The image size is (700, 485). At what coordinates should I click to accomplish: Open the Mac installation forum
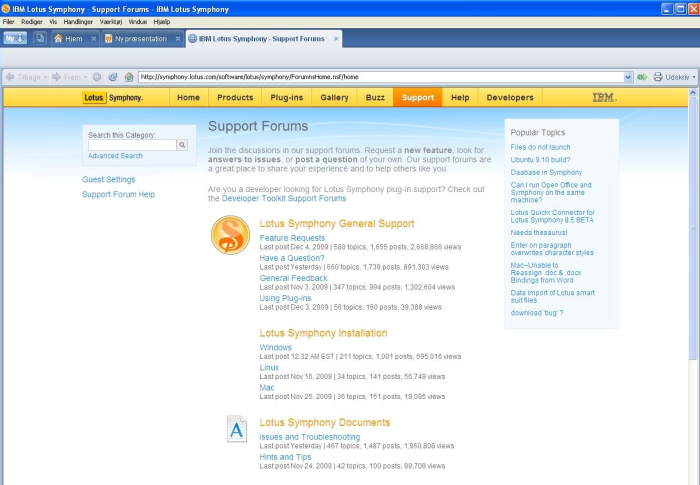pyautogui.click(x=267, y=388)
